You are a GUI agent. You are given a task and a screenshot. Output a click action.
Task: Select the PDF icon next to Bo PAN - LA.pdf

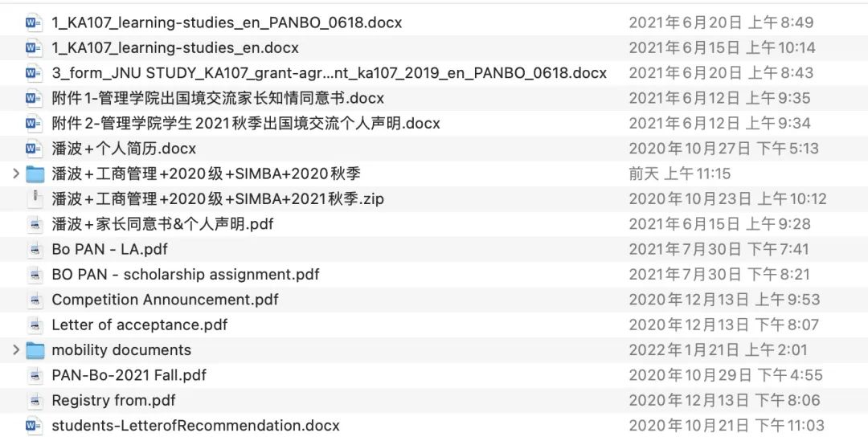[35, 250]
